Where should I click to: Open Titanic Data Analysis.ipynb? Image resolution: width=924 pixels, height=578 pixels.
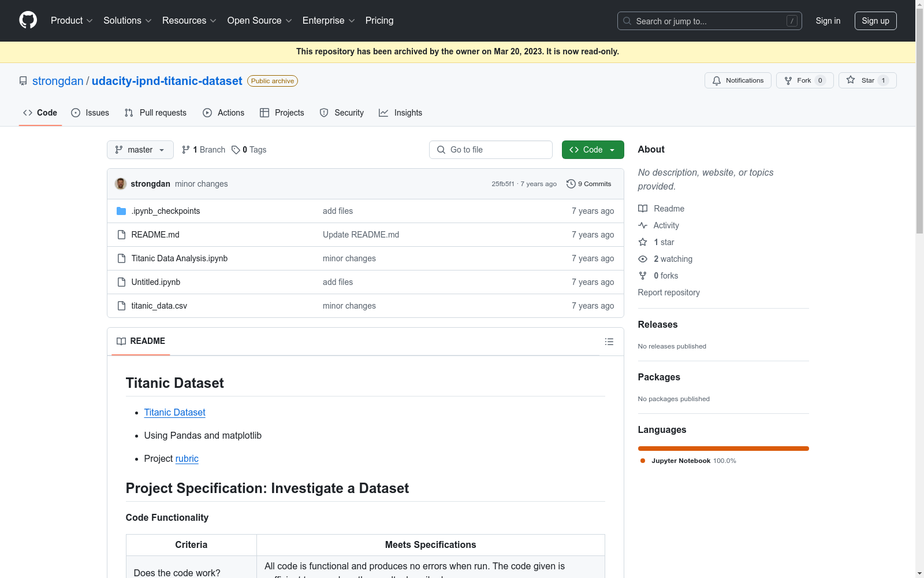[180, 258]
